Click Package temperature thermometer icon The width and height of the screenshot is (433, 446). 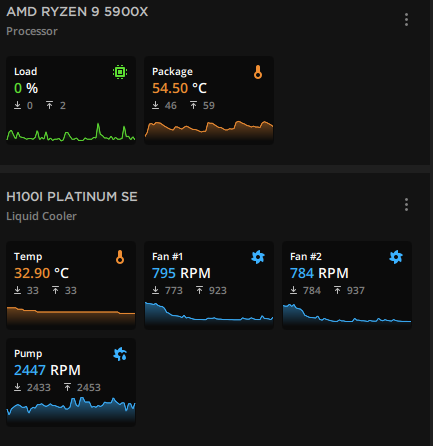click(258, 72)
